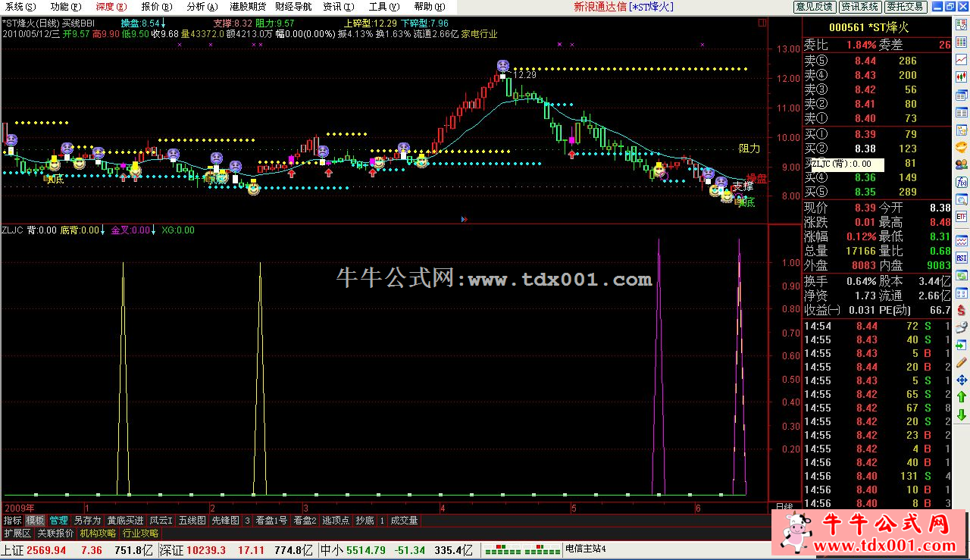Click the 电信主站4 server status
Viewport: 970px width, 560px height.
coord(586,550)
